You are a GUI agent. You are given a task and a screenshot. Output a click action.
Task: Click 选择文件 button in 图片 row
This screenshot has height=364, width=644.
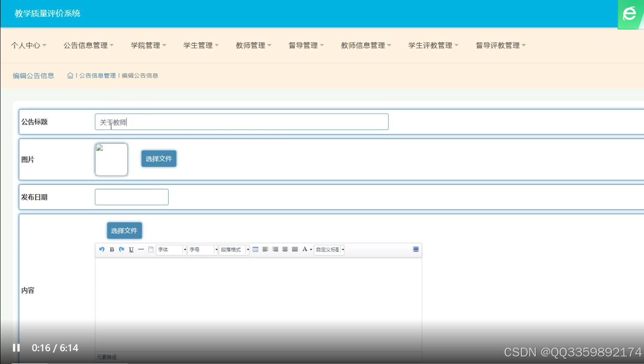pyautogui.click(x=159, y=158)
